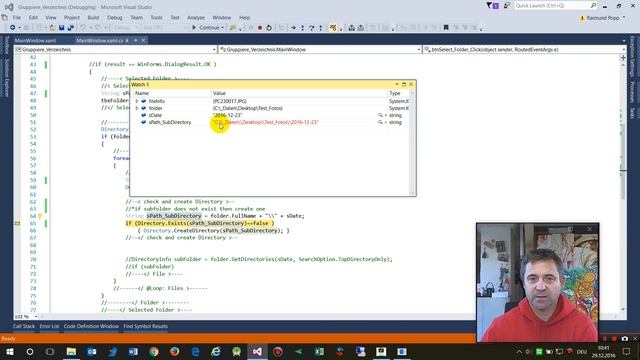
Task: Open Excel from the taskbar
Action: pyautogui.click(x=319, y=351)
